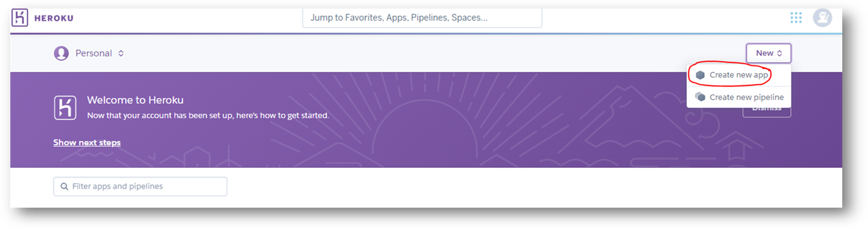Expand the Personal account switcher

[89, 53]
